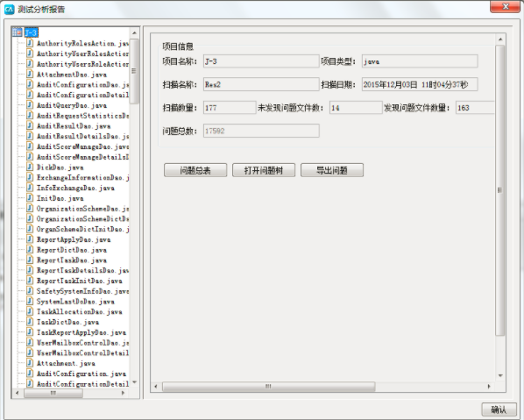Click the file icon beside Attachment.java
The height and width of the screenshot is (420, 524).
coord(30,363)
